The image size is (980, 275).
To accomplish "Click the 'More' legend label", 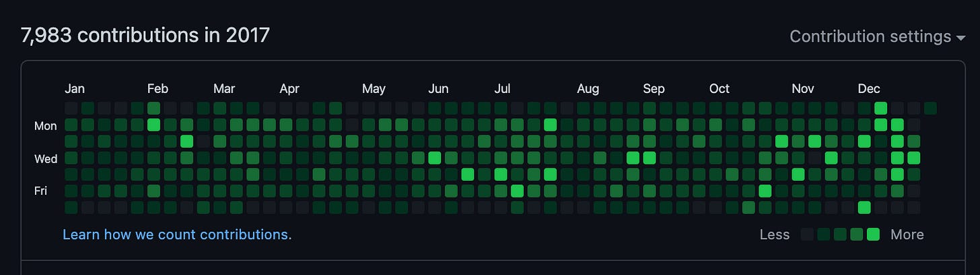I will [x=907, y=235].
